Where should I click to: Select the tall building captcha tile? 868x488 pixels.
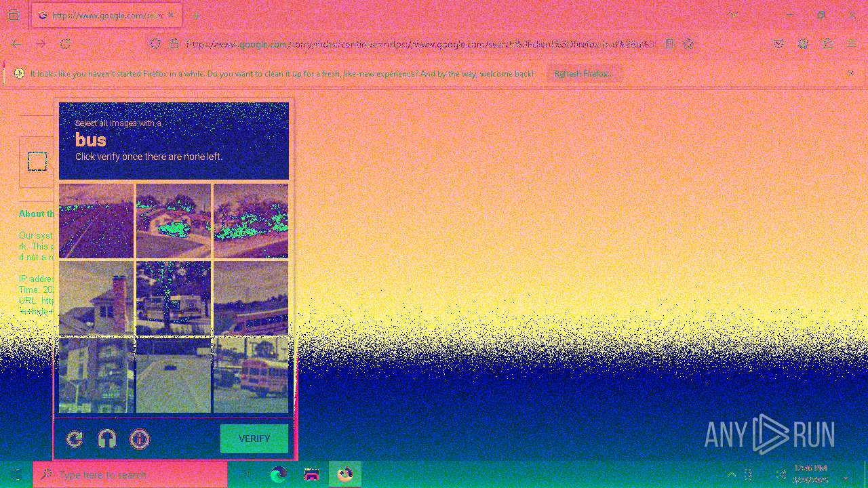tap(96, 375)
